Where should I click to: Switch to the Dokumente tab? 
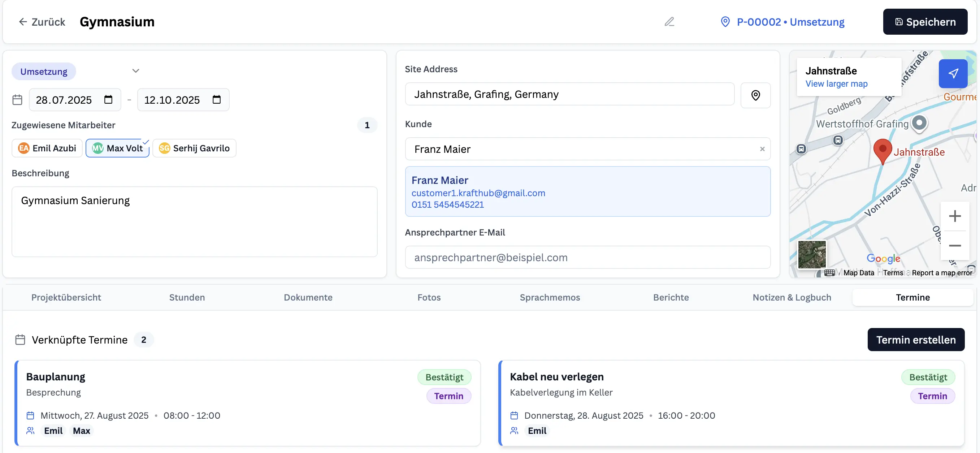(x=308, y=297)
